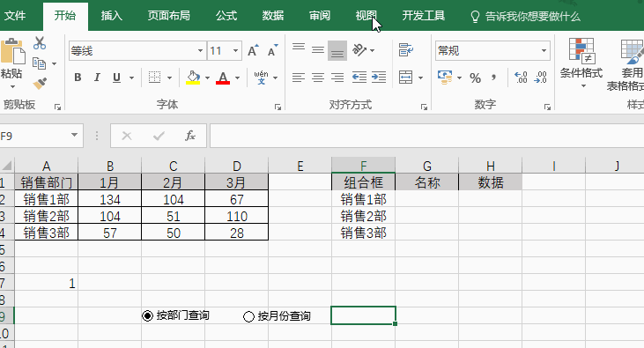The width and height of the screenshot is (644, 348).
Task: Switch to the 插入 tab
Action: coord(111,16)
